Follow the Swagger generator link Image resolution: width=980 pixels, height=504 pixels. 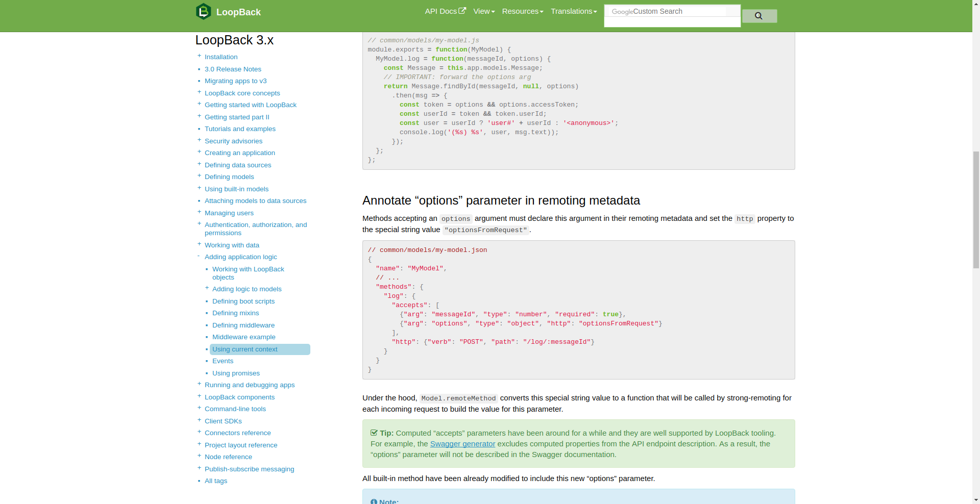click(462, 444)
